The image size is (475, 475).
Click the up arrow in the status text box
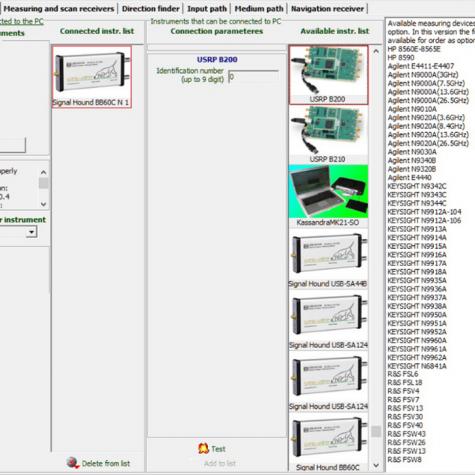[43, 172]
